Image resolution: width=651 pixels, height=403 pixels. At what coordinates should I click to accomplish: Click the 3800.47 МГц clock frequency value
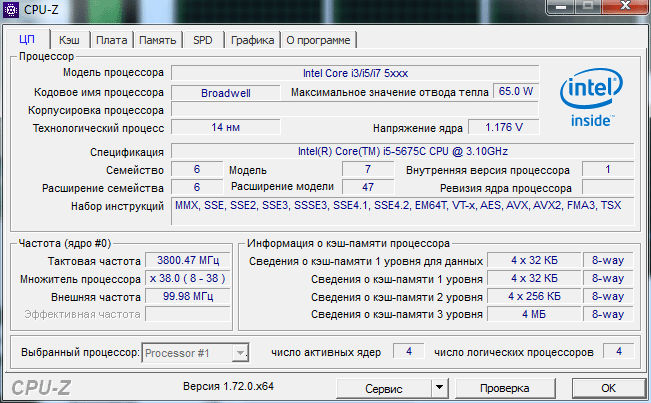188,260
